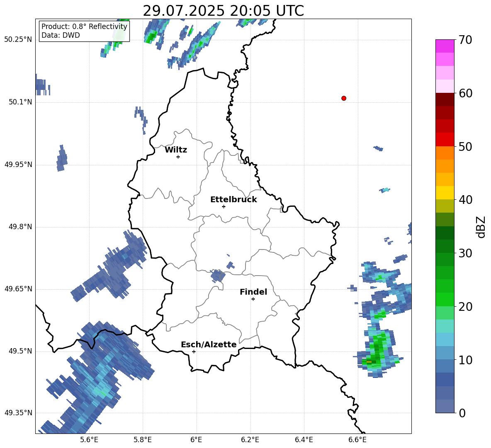Click the orange colorbar segment below 50
This screenshot has width=491, height=448.
click(x=445, y=153)
